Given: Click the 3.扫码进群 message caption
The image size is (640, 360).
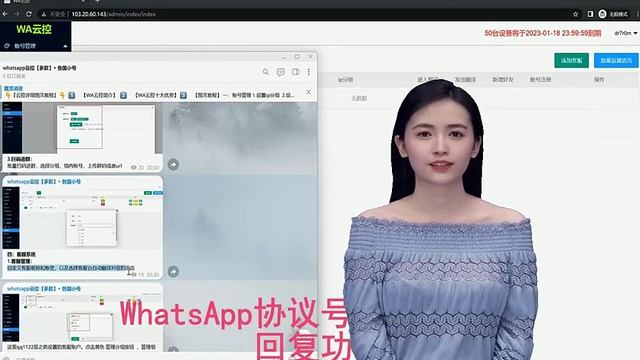Looking at the screenshot, I should click(x=64, y=162).
